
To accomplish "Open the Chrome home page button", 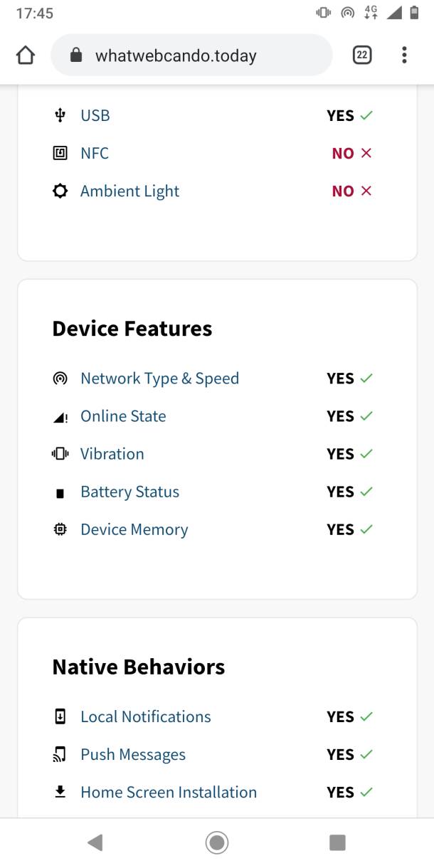I will click(25, 54).
